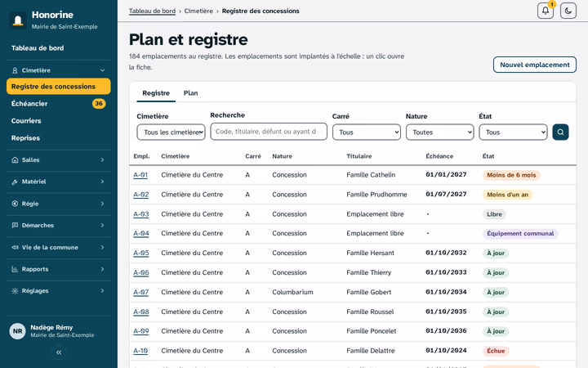Viewport: 588px width, 368px height.
Task: Click the Cimetière breadcrumb
Action: click(x=198, y=11)
